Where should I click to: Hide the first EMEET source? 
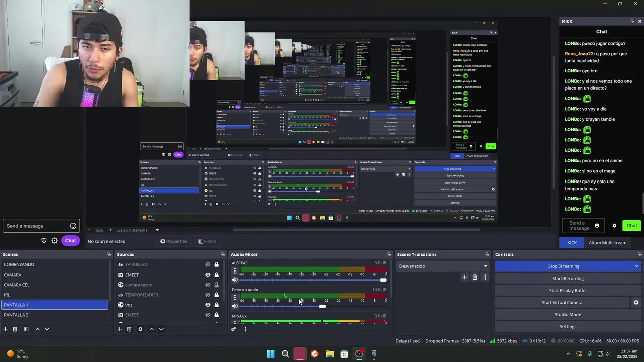(x=208, y=275)
